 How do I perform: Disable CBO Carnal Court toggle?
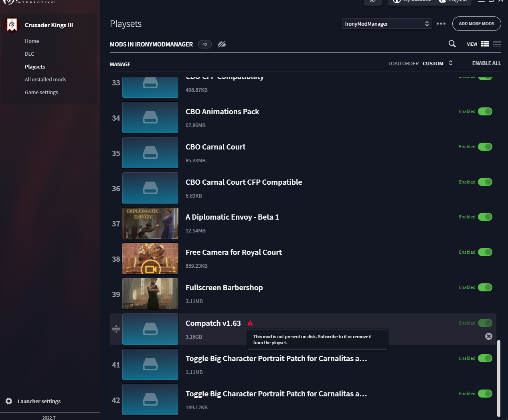[485, 147]
